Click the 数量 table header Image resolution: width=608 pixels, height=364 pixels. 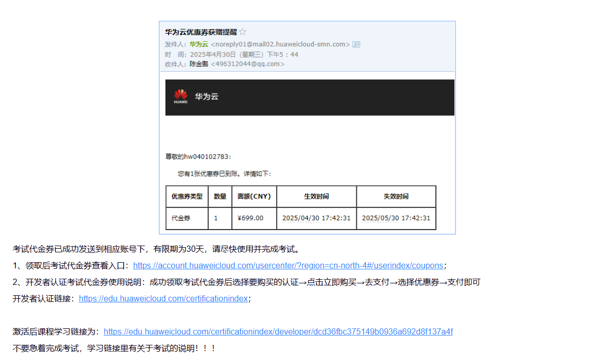220,196
